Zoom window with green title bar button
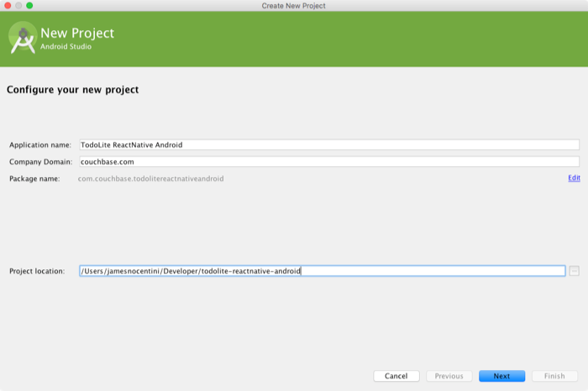This screenshot has height=391, width=588. click(29, 6)
